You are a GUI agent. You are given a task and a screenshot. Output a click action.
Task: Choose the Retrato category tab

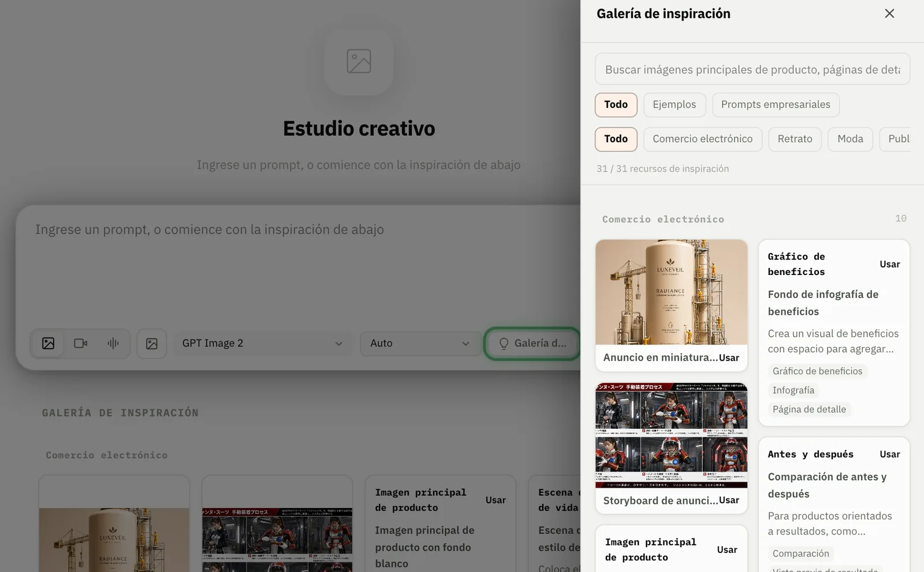point(795,139)
